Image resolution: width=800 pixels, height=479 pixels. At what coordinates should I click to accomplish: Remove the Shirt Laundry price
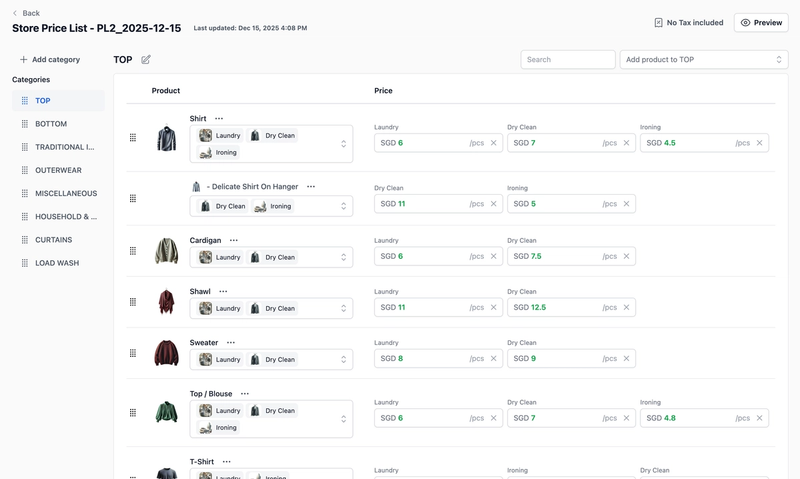pyautogui.click(x=493, y=143)
